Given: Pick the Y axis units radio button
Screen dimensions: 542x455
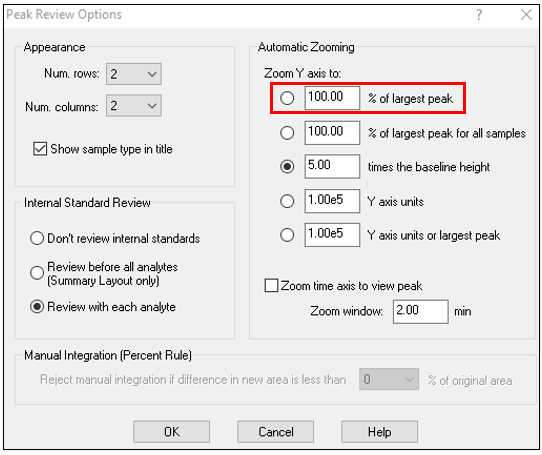Looking at the screenshot, I should pos(287,201).
